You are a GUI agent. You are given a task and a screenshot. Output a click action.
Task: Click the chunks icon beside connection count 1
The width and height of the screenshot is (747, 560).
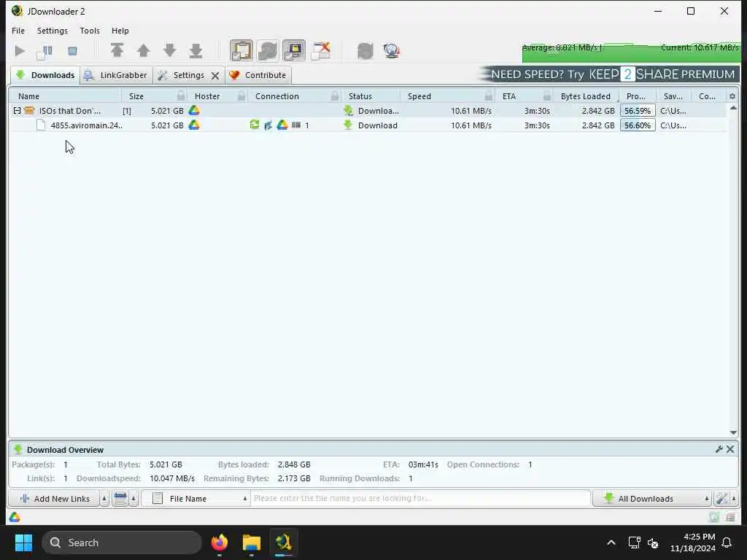point(296,125)
